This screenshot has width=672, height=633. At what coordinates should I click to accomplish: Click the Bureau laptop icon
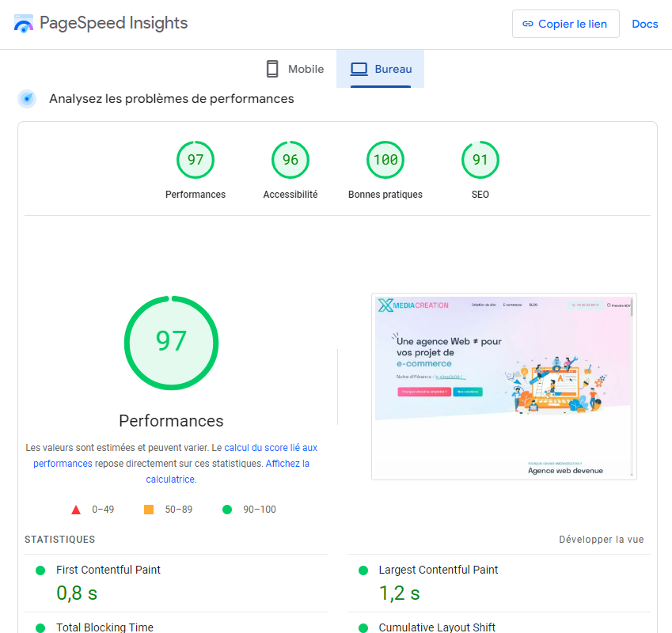(x=359, y=69)
